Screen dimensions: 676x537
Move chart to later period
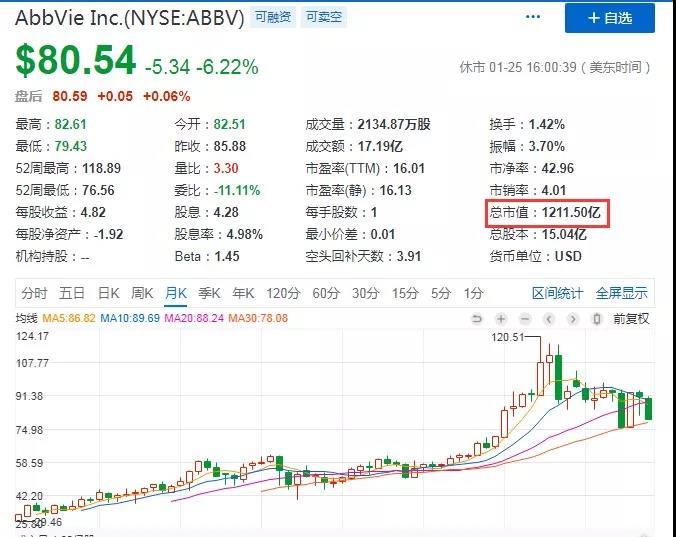(573, 319)
